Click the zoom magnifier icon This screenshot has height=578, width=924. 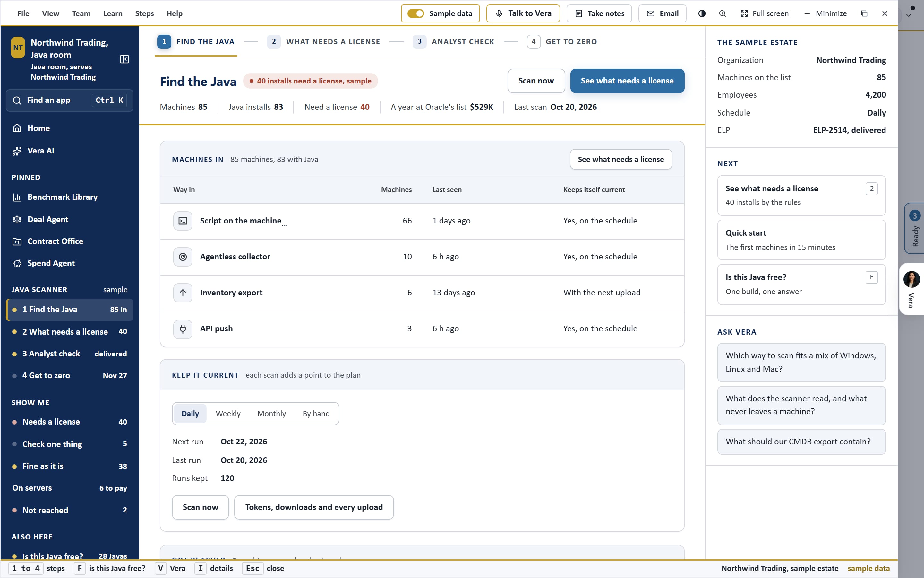(x=723, y=13)
